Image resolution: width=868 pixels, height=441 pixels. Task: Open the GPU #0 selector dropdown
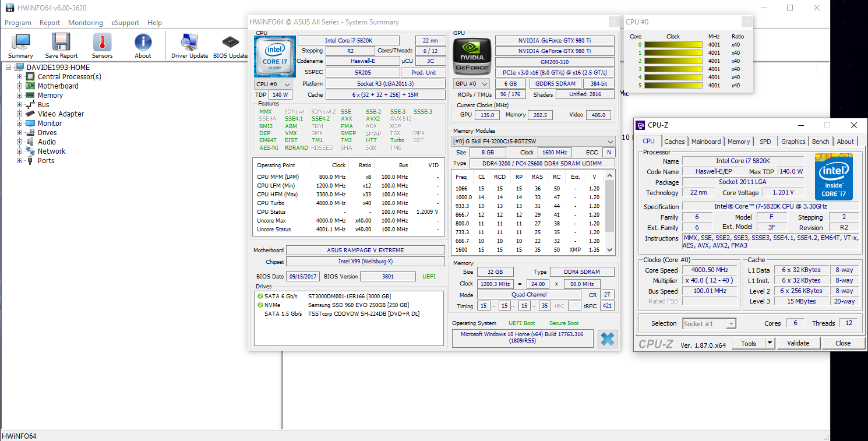click(x=472, y=84)
